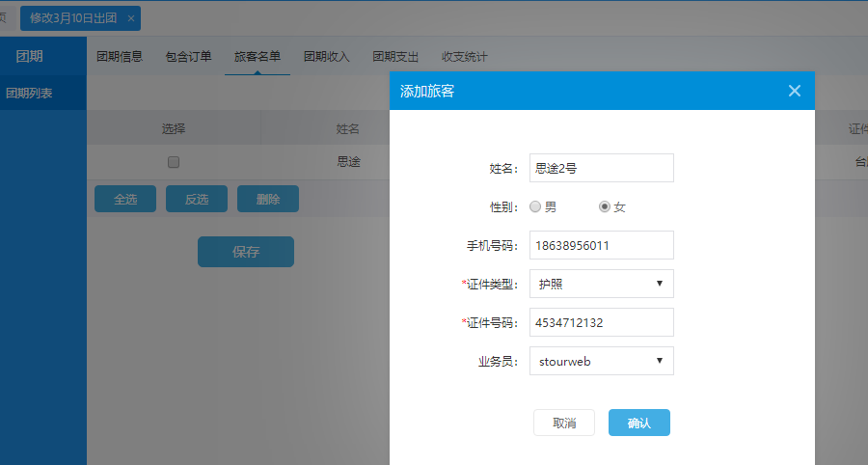Select the 男 gender radio button

535,206
